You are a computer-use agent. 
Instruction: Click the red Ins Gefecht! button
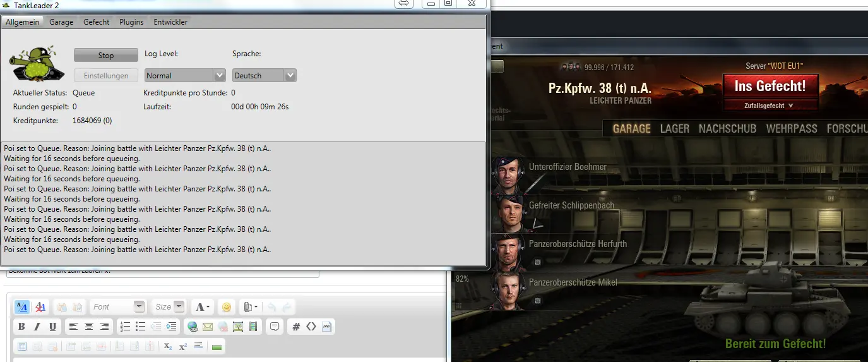coord(770,86)
